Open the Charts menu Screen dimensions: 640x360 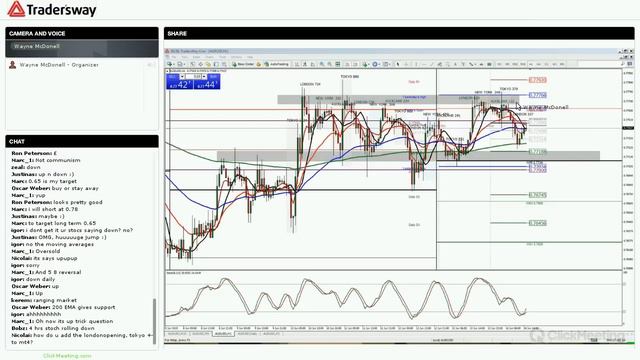point(209,57)
